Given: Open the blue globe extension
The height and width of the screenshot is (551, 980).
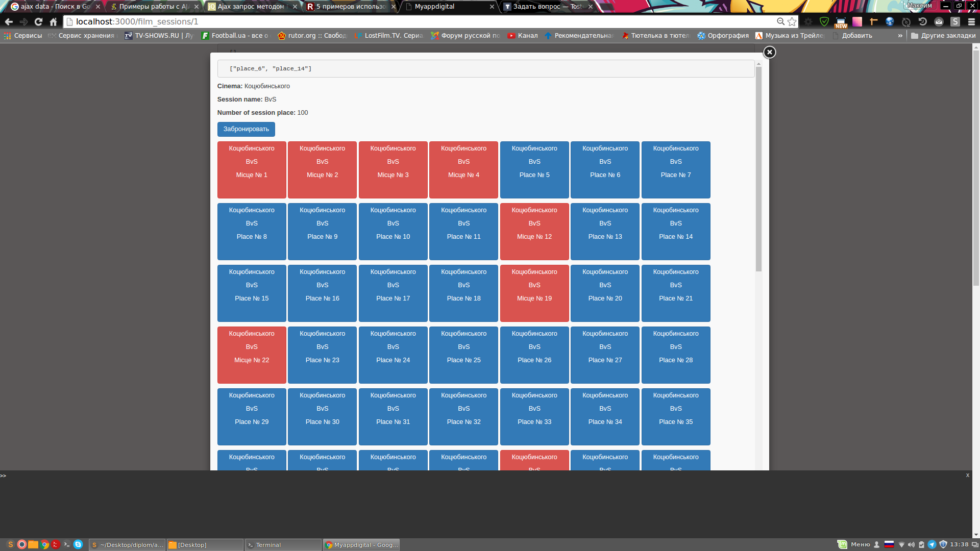Looking at the screenshot, I should click(x=890, y=21).
